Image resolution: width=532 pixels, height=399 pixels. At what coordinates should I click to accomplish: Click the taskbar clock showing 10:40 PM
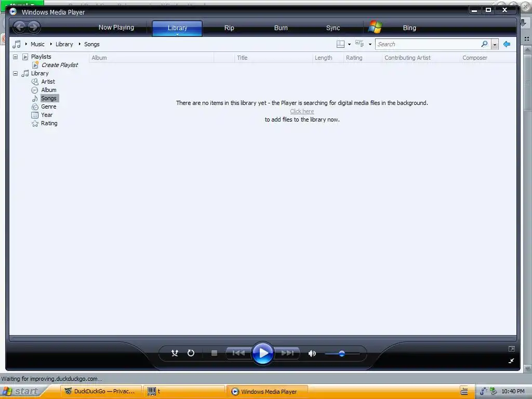pyautogui.click(x=513, y=391)
